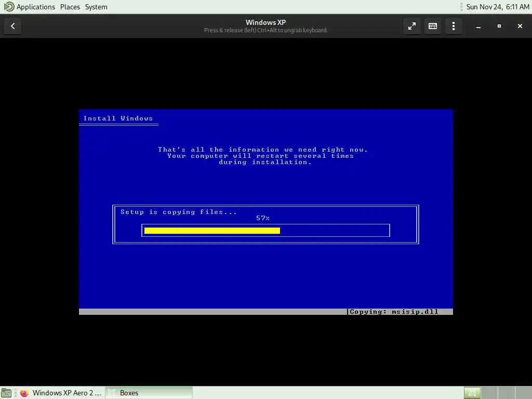Viewport: 532px width, 399px height.
Task: Open the Places menu
Action: [x=70, y=7]
